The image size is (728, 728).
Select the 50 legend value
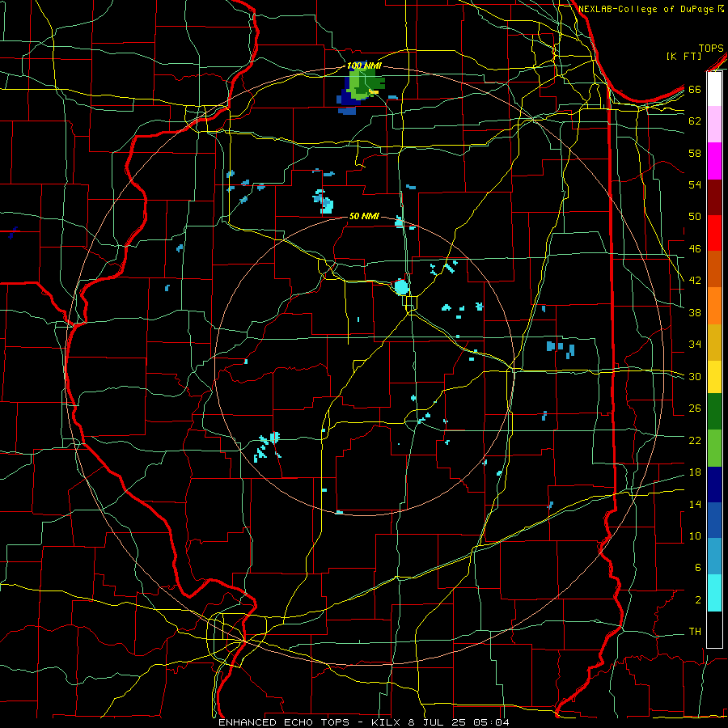695,217
